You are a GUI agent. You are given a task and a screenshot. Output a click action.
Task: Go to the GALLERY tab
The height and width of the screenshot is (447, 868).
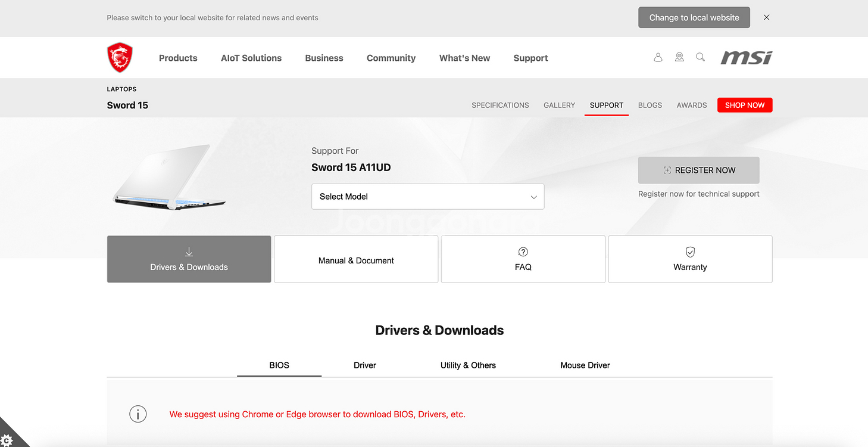(560, 105)
